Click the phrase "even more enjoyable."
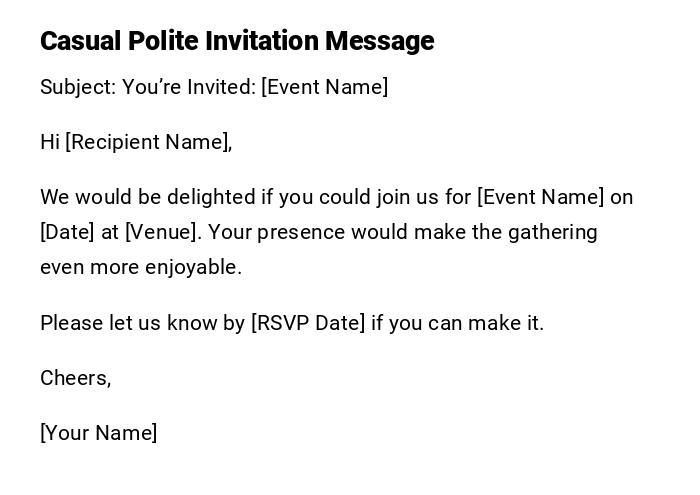 click(x=141, y=267)
